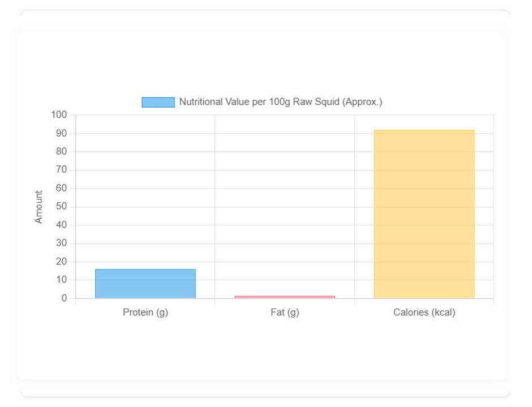Click the 80 y-axis tick label

point(62,152)
